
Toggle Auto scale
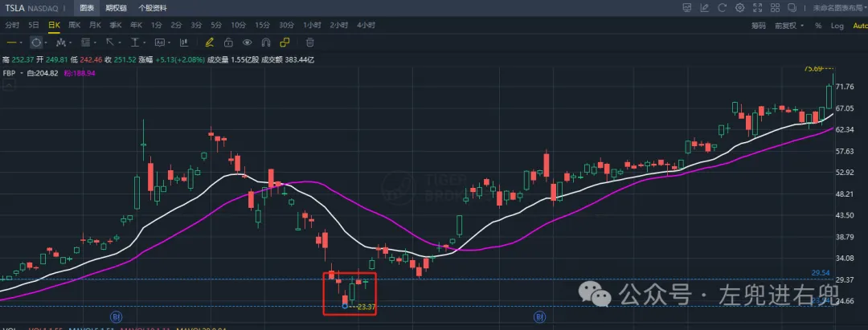(x=860, y=26)
